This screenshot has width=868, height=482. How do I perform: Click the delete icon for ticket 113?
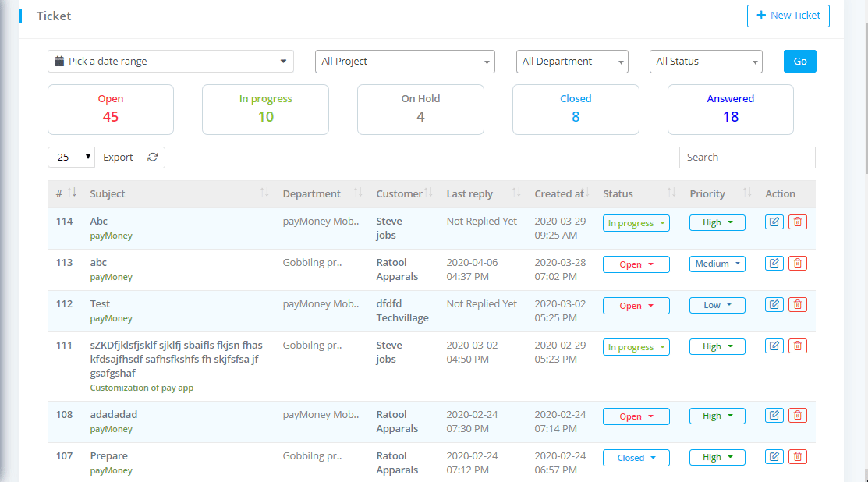pos(797,264)
